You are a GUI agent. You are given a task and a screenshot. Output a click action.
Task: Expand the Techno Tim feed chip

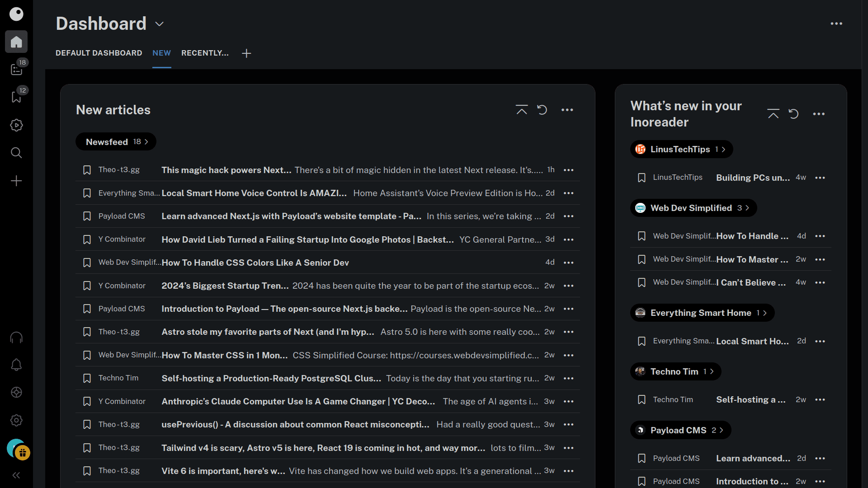coord(675,371)
